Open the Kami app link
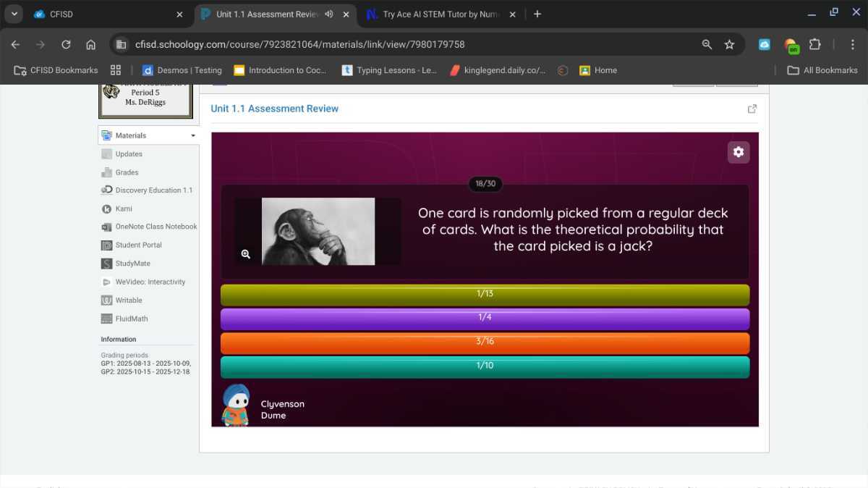This screenshot has height=488, width=868. pos(124,209)
